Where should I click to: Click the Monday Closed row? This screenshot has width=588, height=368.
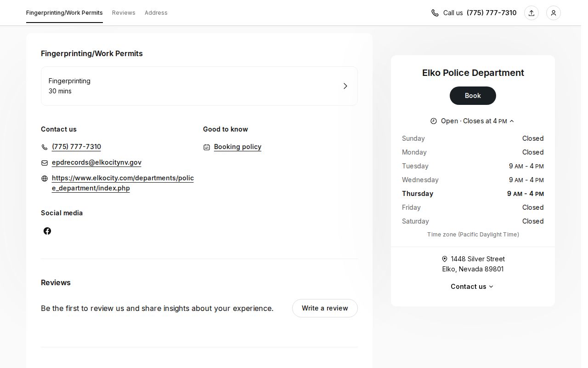[x=473, y=152]
